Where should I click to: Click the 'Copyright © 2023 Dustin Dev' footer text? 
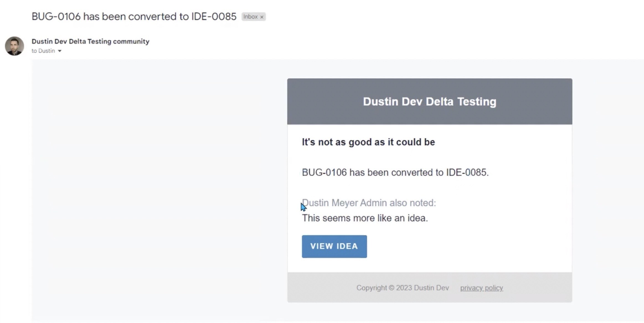403,288
